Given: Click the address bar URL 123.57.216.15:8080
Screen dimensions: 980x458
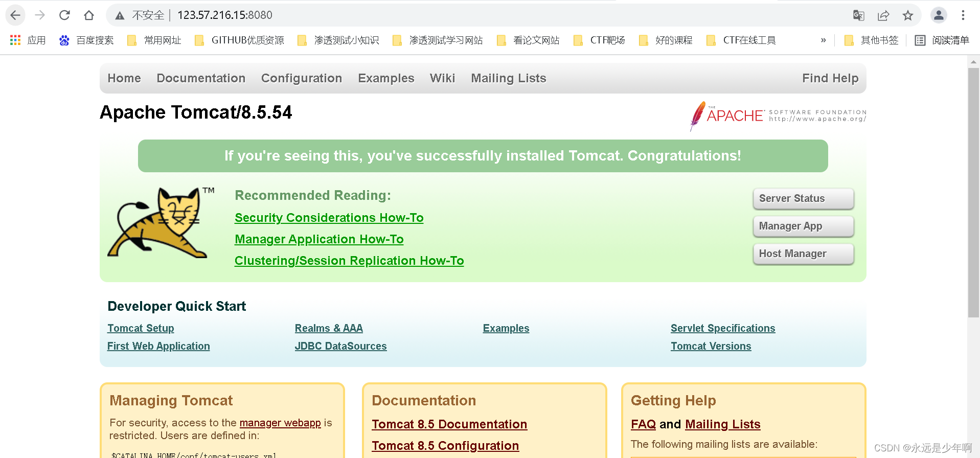Looking at the screenshot, I should tap(225, 15).
